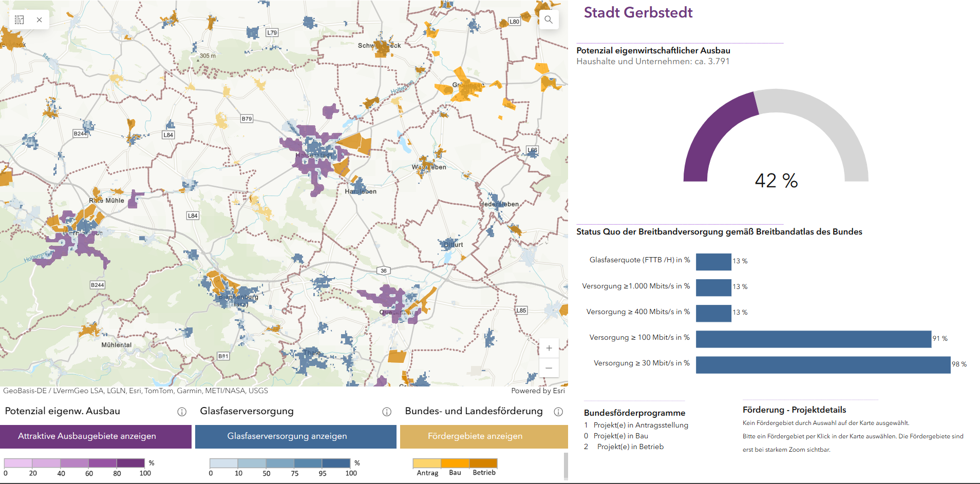View info on Bundes- und Landesförderung

(558, 412)
